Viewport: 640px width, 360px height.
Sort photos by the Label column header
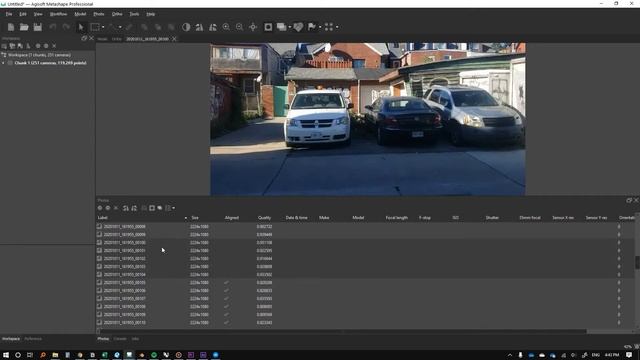tap(102, 218)
